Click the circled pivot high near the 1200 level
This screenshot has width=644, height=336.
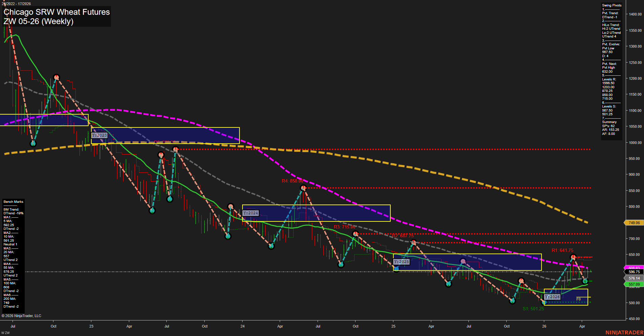tap(56, 77)
